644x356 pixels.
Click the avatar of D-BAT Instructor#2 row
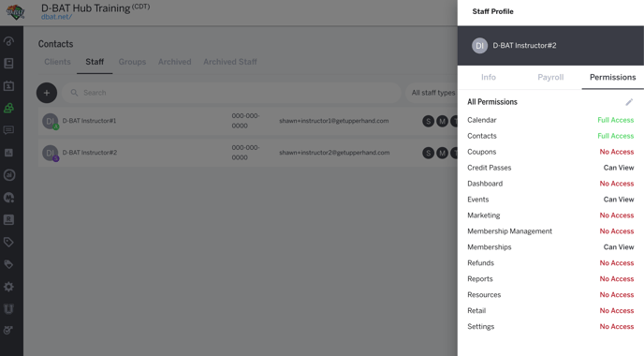tap(51, 153)
